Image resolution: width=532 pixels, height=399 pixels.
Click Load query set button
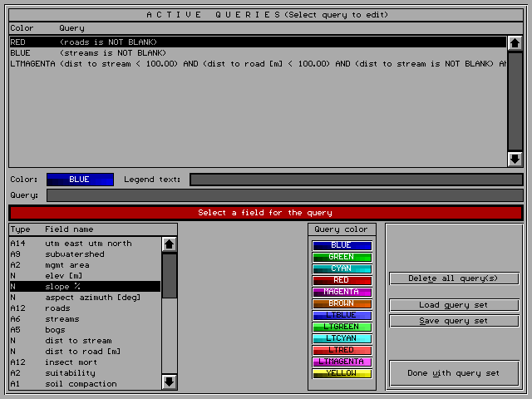pyautogui.click(x=454, y=305)
